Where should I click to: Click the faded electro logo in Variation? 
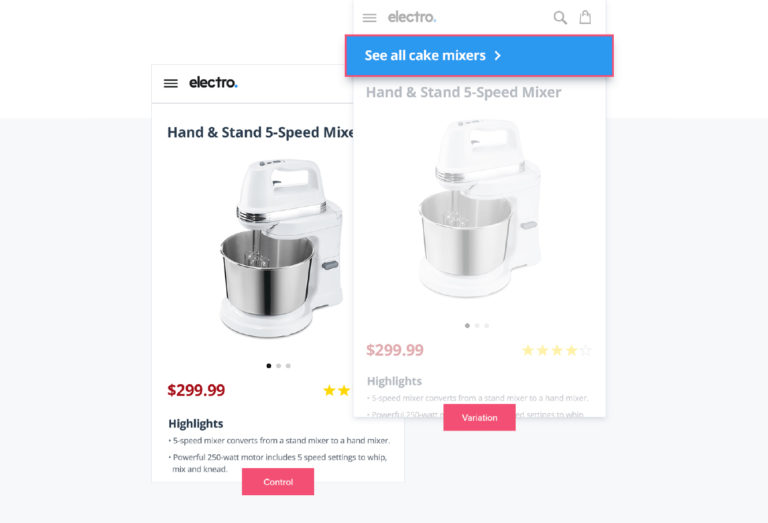tap(412, 17)
